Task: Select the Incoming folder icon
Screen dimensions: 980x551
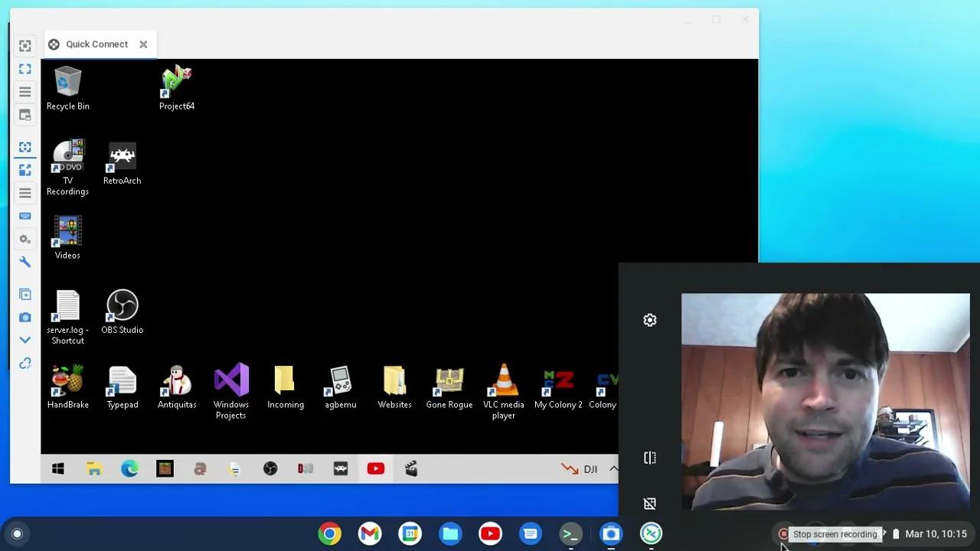Action: 286,387
